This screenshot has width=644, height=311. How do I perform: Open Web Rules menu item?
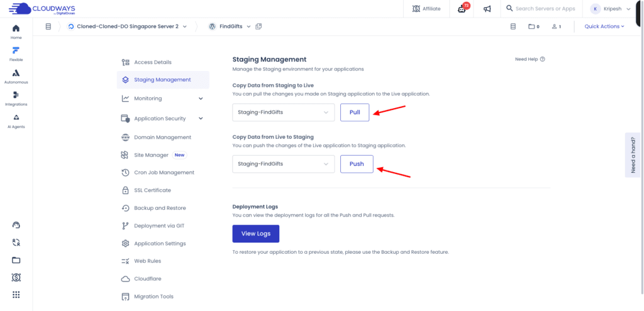[x=163, y=261]
